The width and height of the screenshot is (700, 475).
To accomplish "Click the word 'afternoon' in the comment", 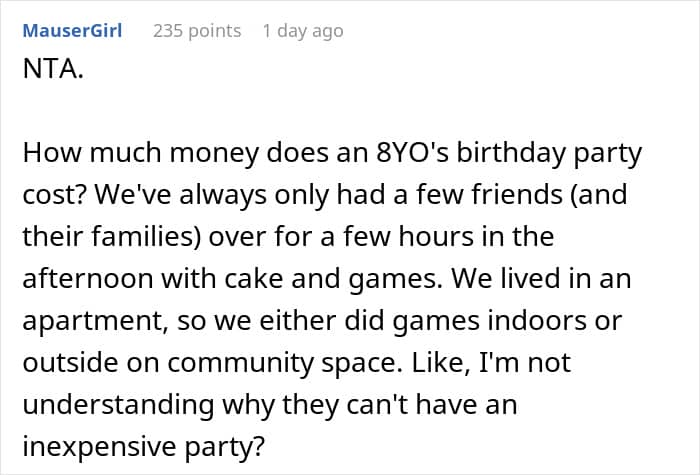I will (88, 279).
